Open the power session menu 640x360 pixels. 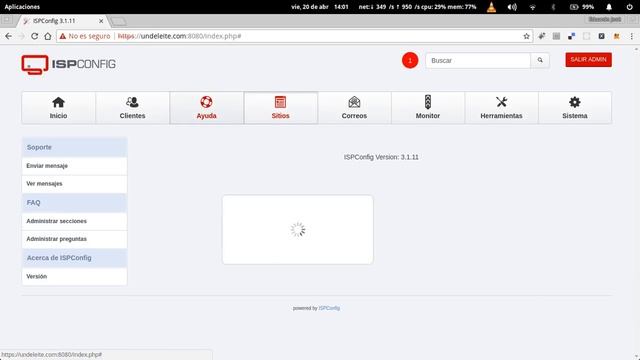coord(629,7)
